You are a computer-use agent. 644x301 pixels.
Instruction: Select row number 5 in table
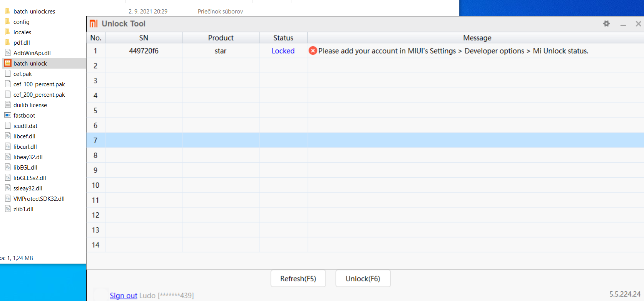[x=365, y=110]
